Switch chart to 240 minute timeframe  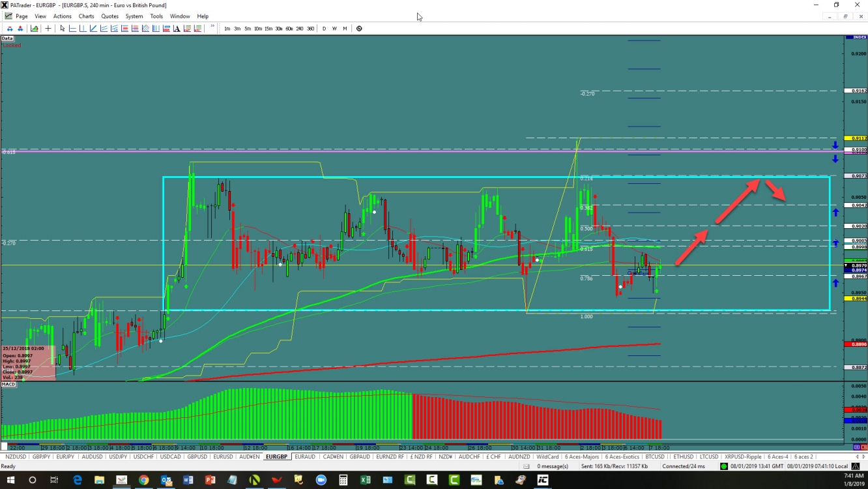(300, 29)
